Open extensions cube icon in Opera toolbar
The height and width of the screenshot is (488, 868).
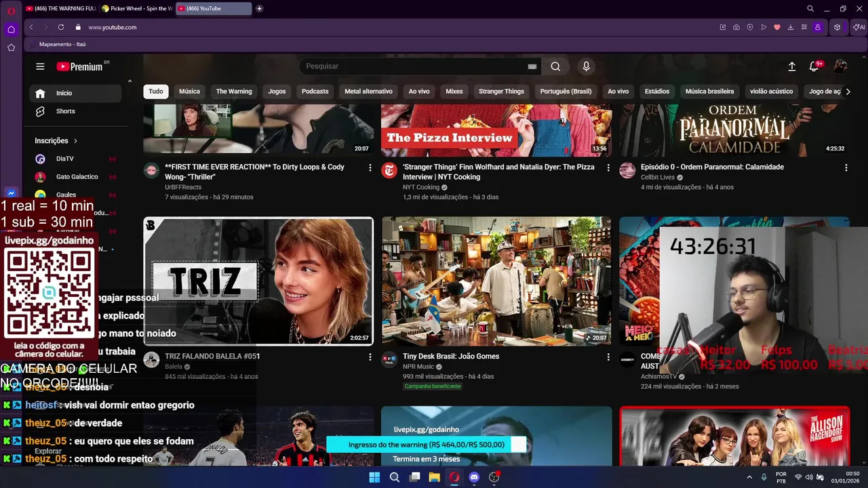[x=837, y=27]
